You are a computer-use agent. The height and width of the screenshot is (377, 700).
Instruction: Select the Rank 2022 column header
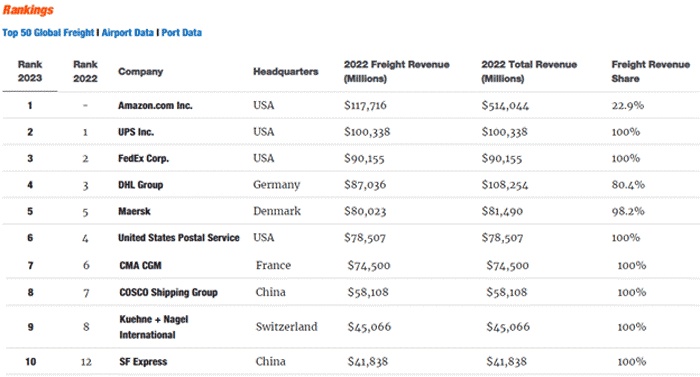[85, 71]
